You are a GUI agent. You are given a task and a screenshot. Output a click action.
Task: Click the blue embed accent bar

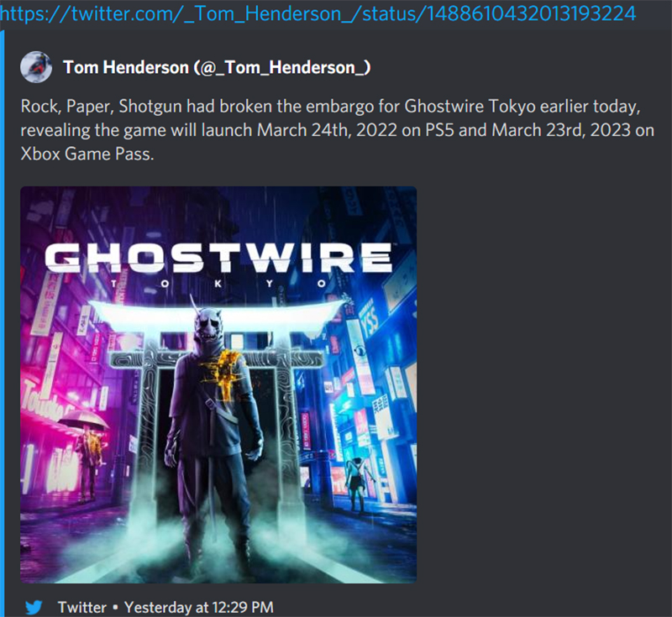[x=3, y=323]
